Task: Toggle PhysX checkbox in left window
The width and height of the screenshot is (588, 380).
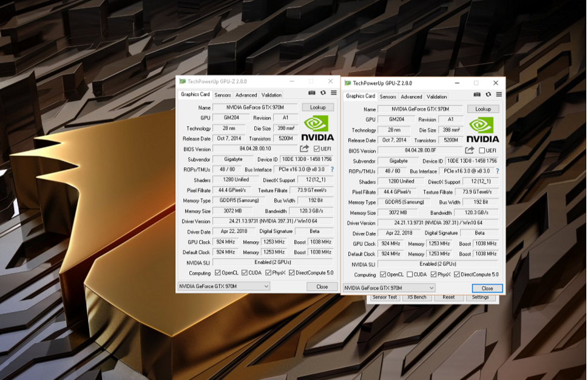Action: pos(268,273)
